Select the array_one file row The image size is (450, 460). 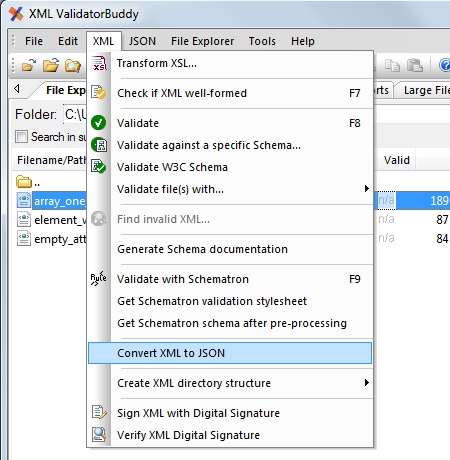click(60, 201)
